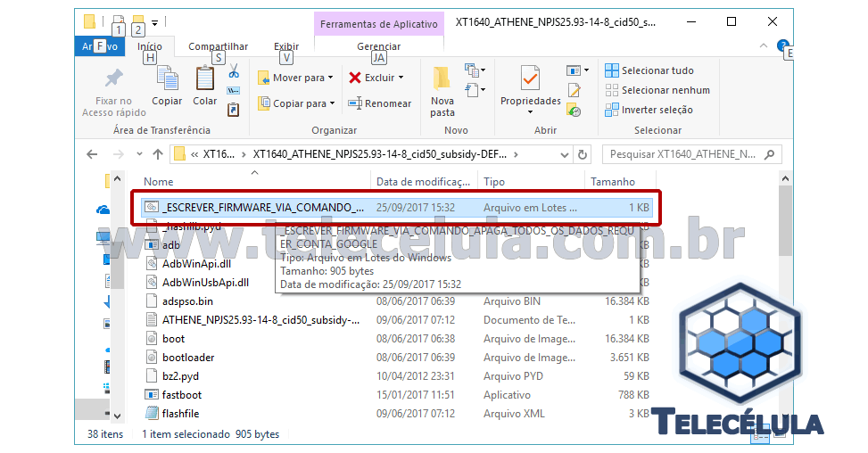The width and height of the screenshot is (868, 453).
Task: Open Propriedades from the ribbon
Action: 530,89
